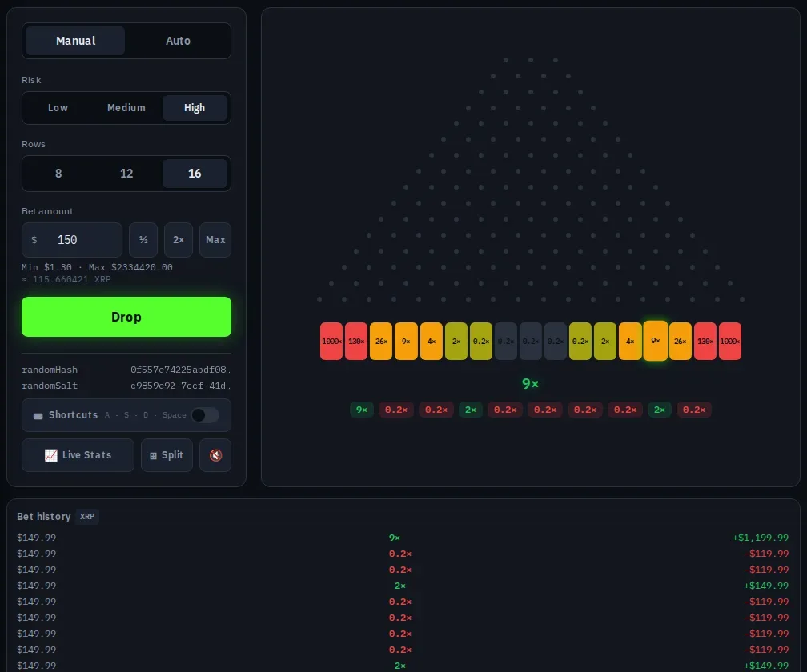The width and height of the screenshot is (807, 672).
Task: Select Low risk option
Action: (58, 108)
